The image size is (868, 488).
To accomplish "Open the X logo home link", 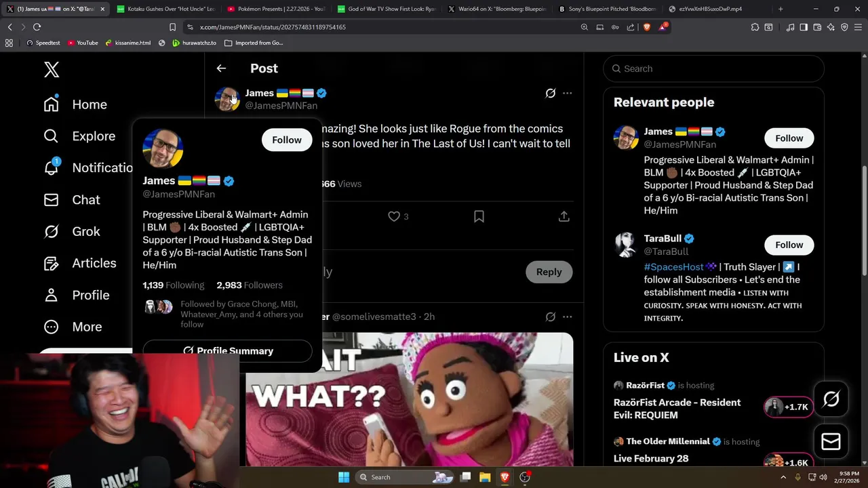I will (x=52, y=69).
